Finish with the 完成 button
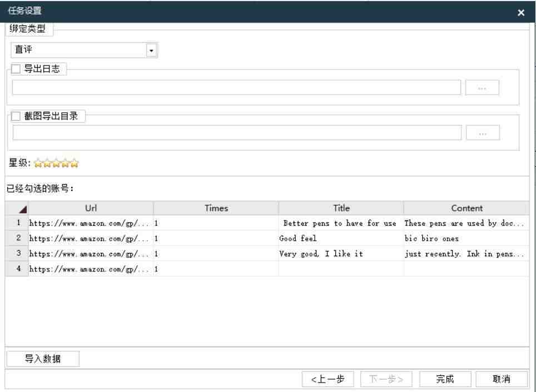536x392 pixels. (445, 379)
